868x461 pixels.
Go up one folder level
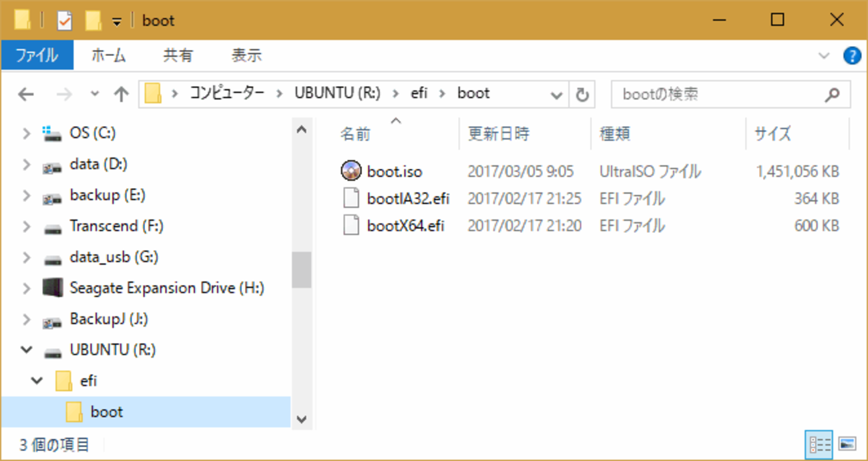pyautogui.click(x=121, y=95)
